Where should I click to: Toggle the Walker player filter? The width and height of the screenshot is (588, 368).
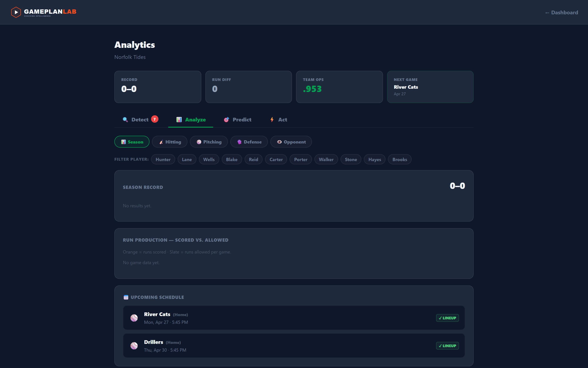pyautogui.click(x=326, y=159)
